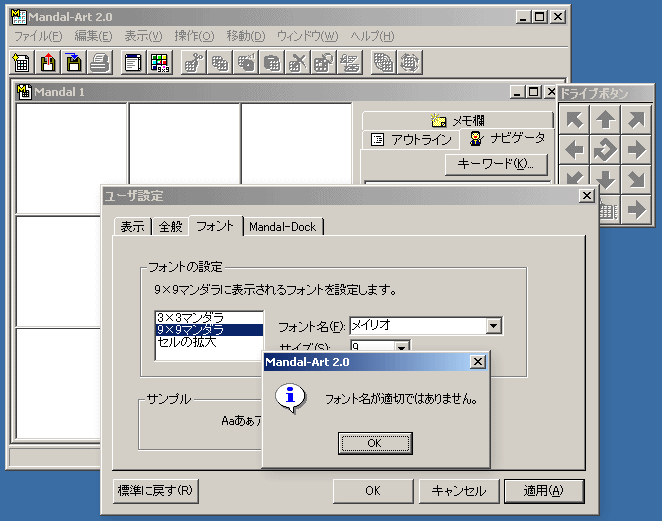Select 9×9マンダラ in the font list
Viewport: 662px width, 521px height.
209,330
